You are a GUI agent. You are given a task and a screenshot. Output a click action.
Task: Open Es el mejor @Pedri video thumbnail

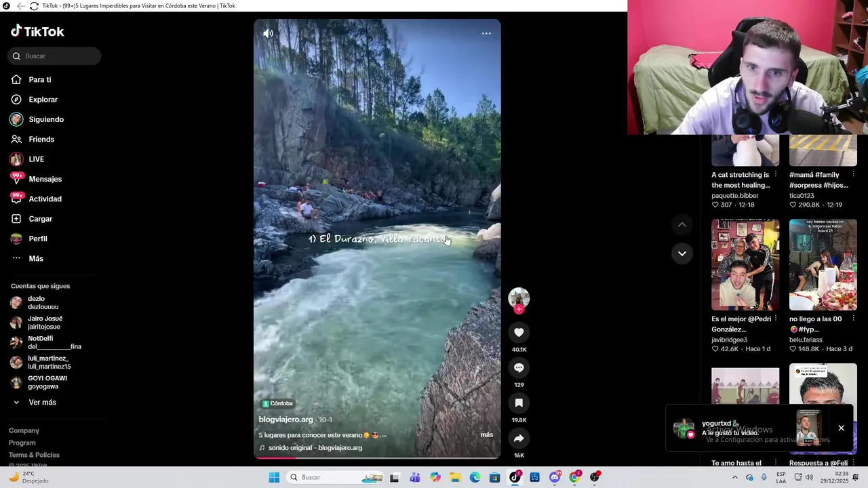click(x=745, y=264)
